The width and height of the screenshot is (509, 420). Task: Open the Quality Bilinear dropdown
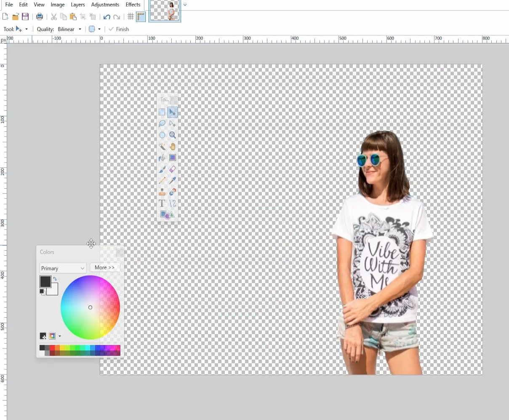pyautogui.click(x=69, y=29)
